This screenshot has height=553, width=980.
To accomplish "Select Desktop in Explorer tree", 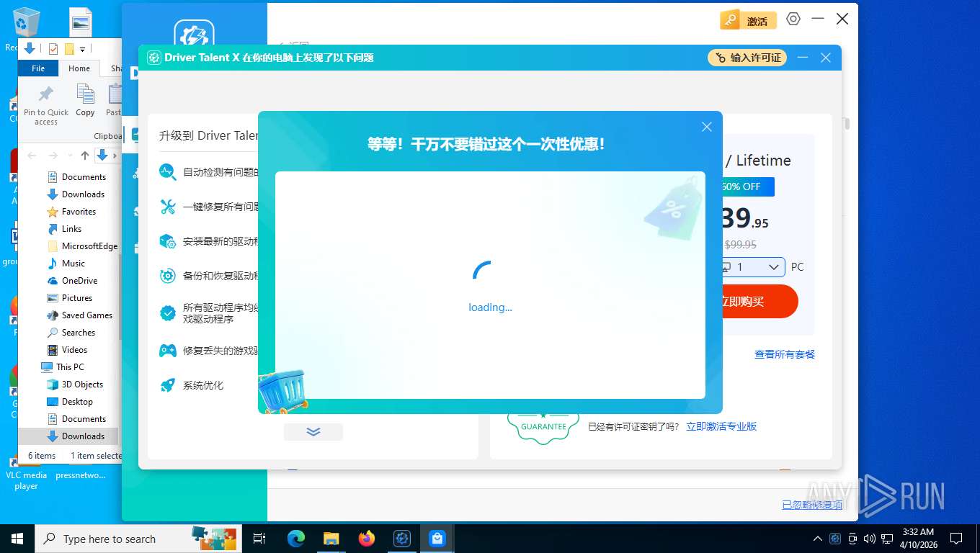I will [x=77, y=402].
